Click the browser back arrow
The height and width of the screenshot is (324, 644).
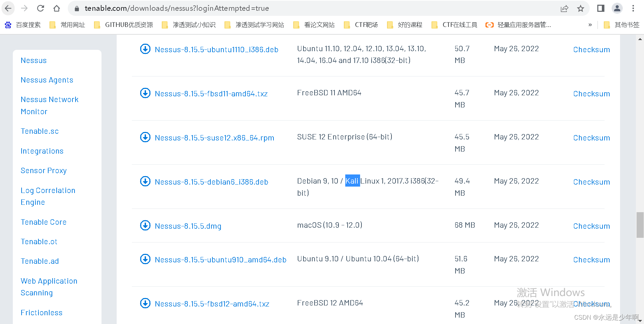click(x=8, y=8)
